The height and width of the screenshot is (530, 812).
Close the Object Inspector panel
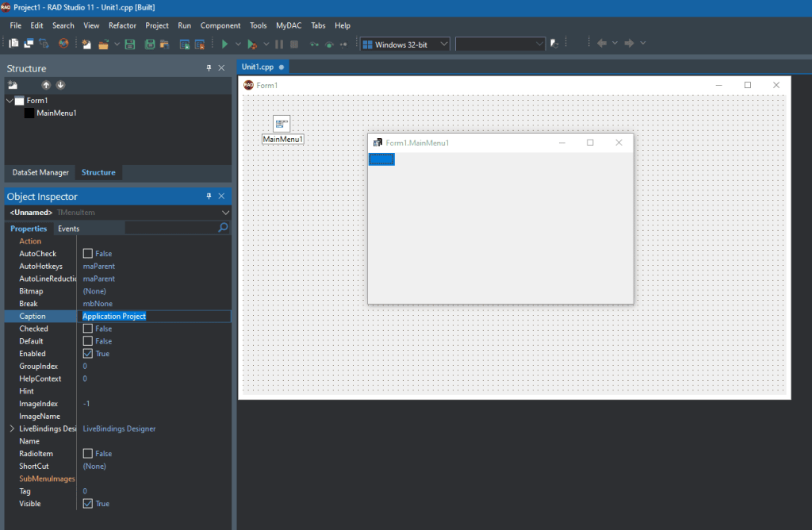click(222, 196)
